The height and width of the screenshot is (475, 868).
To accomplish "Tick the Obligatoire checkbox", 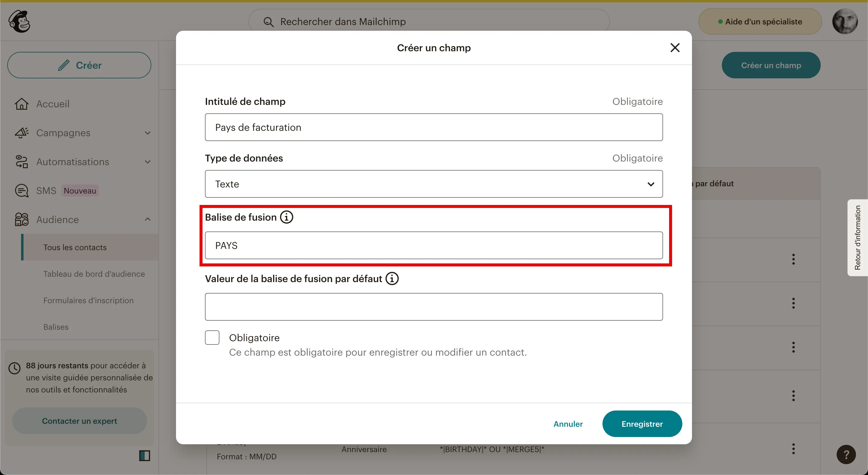I will coord(212,338).
